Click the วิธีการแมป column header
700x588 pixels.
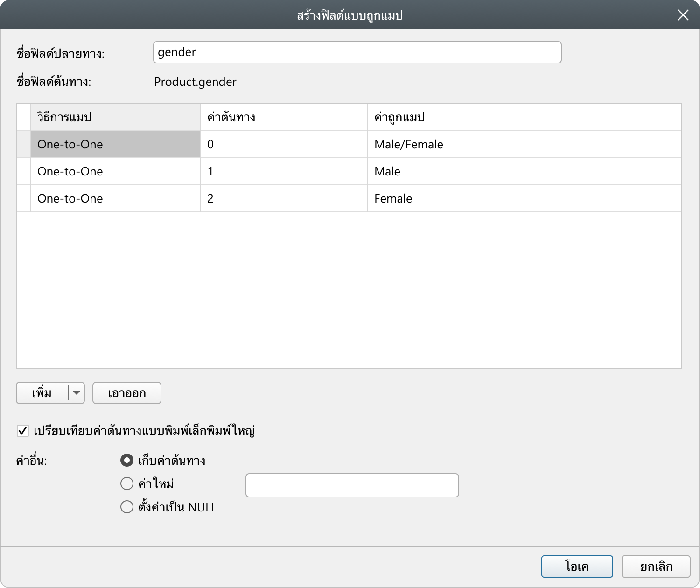[115, 117]
